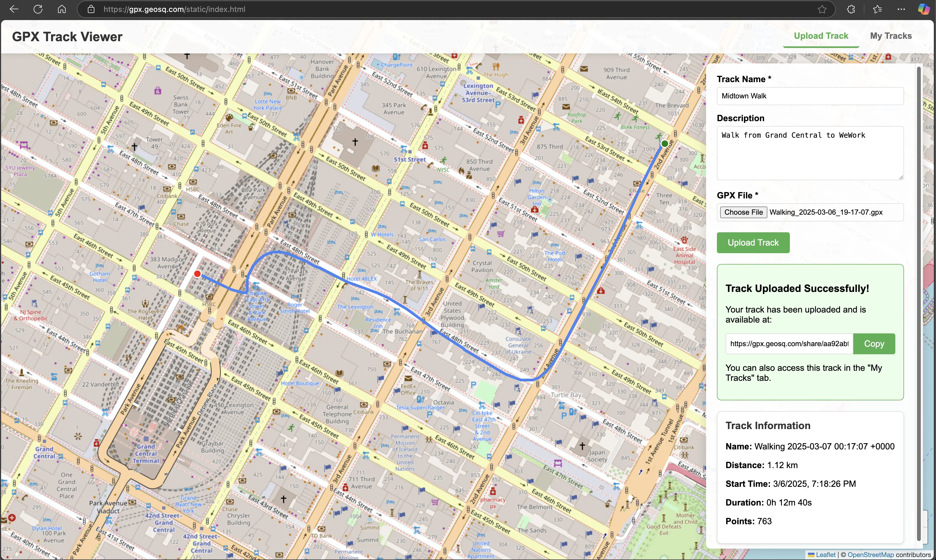
Task: View site info padlock icon
Action: [91, 9]
